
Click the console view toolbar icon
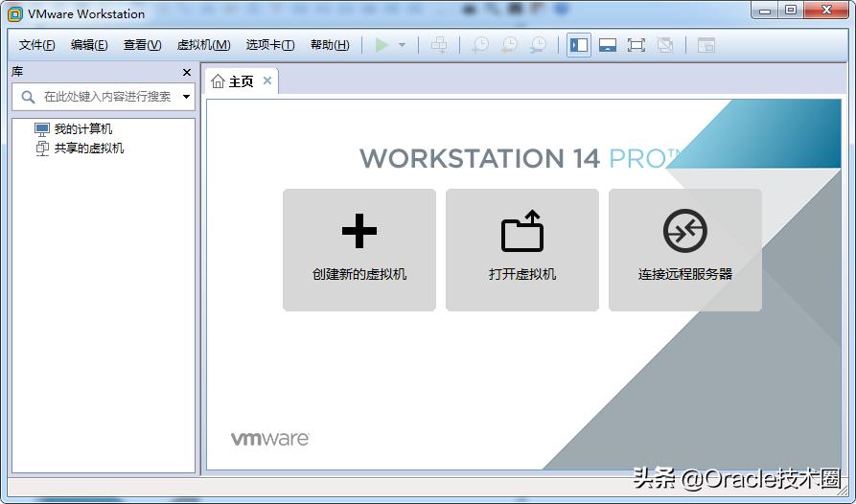(706, 45)
